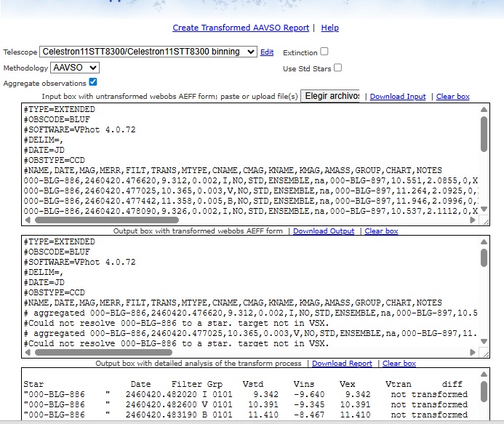The height and width of the screenshot is (424, 504).
Task: Click the input box horizontal scrollbar right arrow
Action: (475, 219)
